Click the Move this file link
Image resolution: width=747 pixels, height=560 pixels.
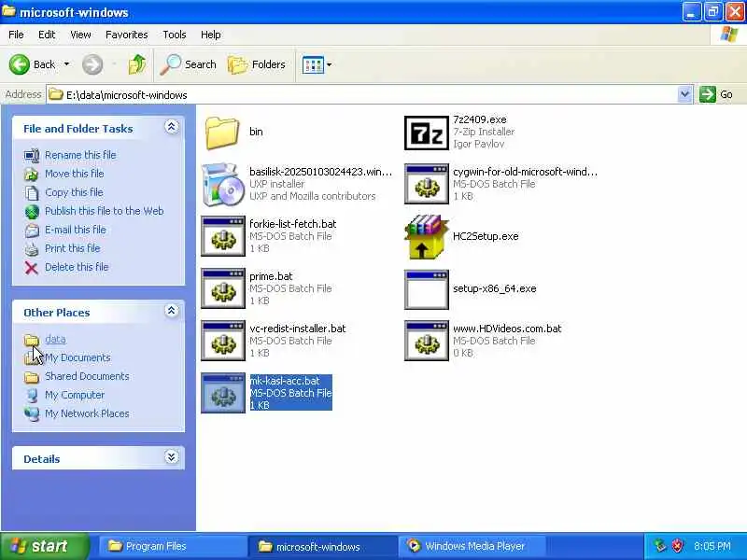[x=75, y=174]
